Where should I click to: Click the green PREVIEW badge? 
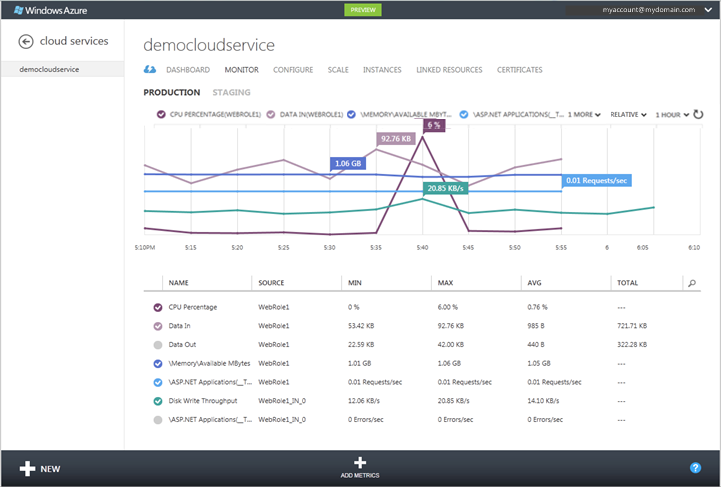pos(363,10)
